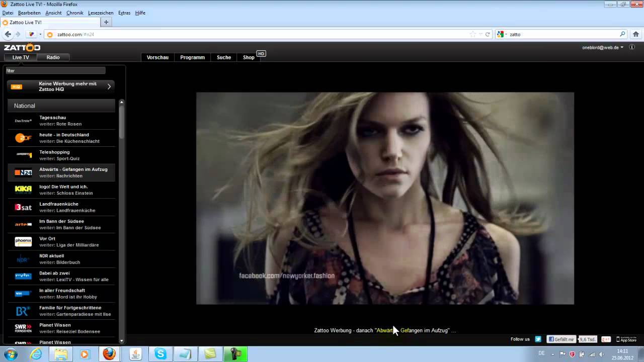Expand the site identity dropdown arrow
The image size is (644, 362).
(x=40, y=34)
